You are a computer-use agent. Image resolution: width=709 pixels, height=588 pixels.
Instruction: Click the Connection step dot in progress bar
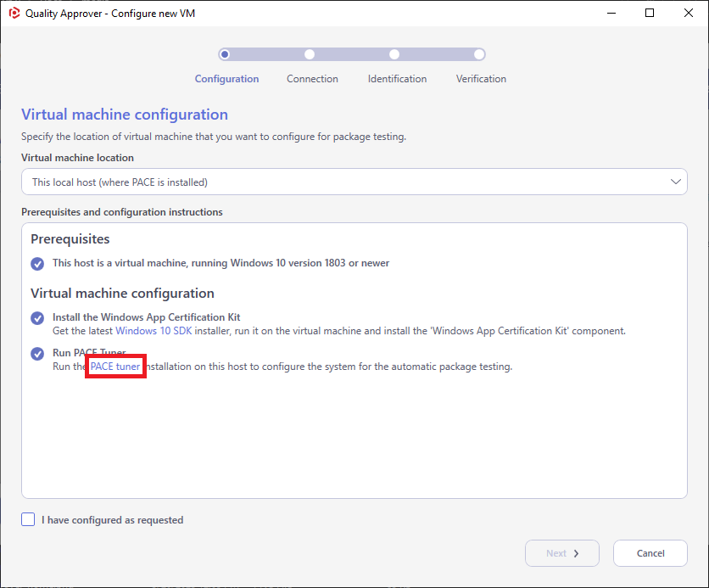click(310, 54)
